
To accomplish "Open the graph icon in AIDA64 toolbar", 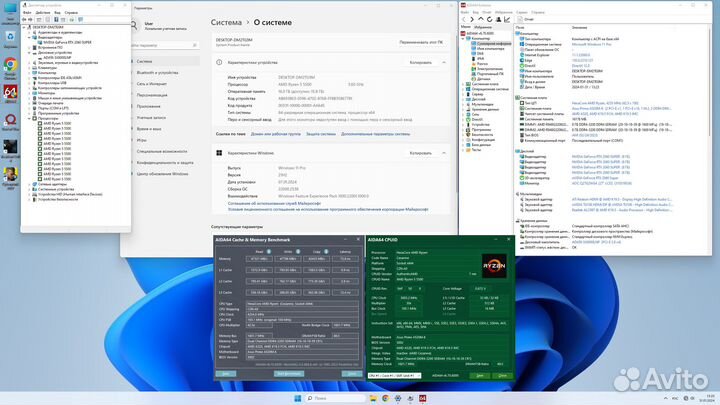I will (x=507, y=19).
